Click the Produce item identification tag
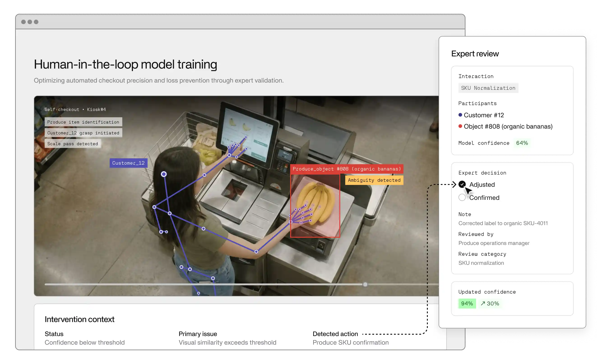The width and height of the screenshot is (602, 364). (83, 122)
